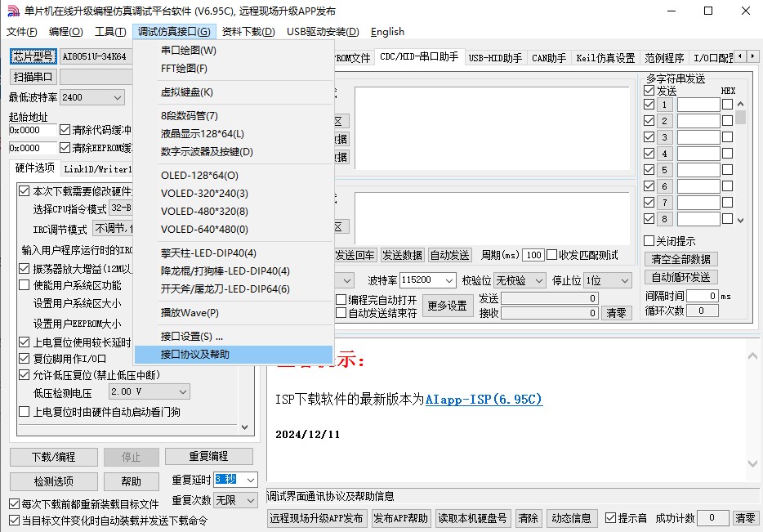Open 最低波特率 2400 dropdown
This screenshot has width=763, height=532.
pyautogui.click(x=92, y=97)
